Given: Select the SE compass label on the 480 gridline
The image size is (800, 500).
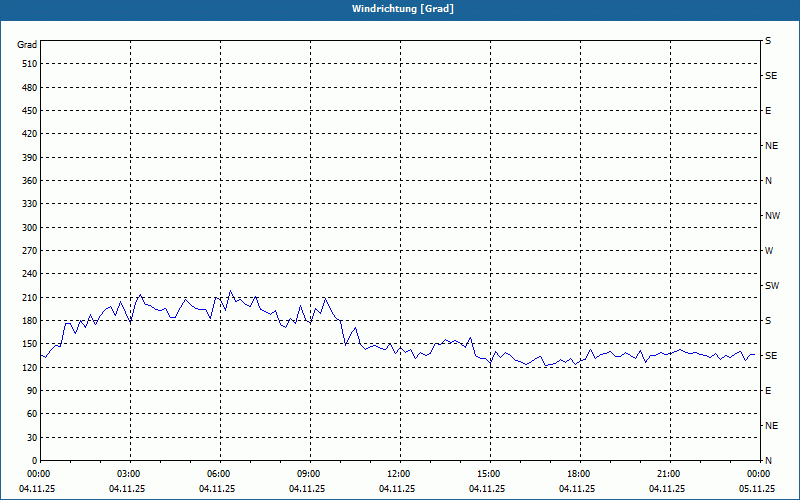Looking at the screenshot, I should tap(771, 76).
